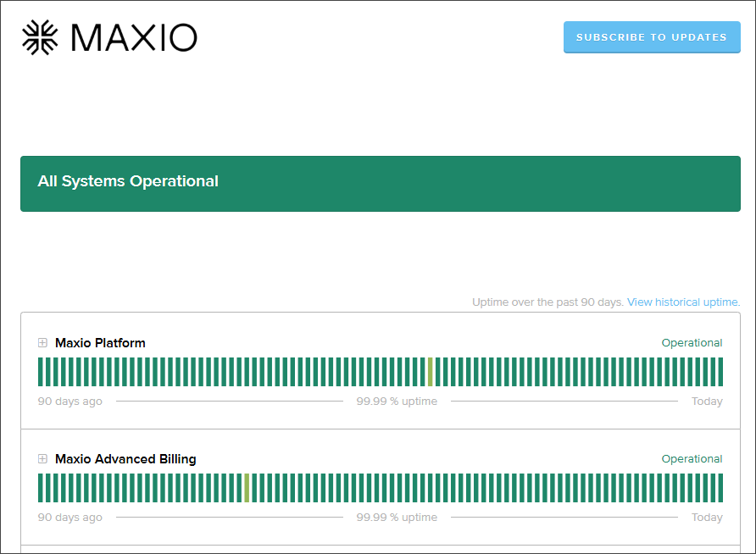This screenshot has width=756, height=554.
Task: Click the Maxio logo in the header
Action: [x=109, y=37]
